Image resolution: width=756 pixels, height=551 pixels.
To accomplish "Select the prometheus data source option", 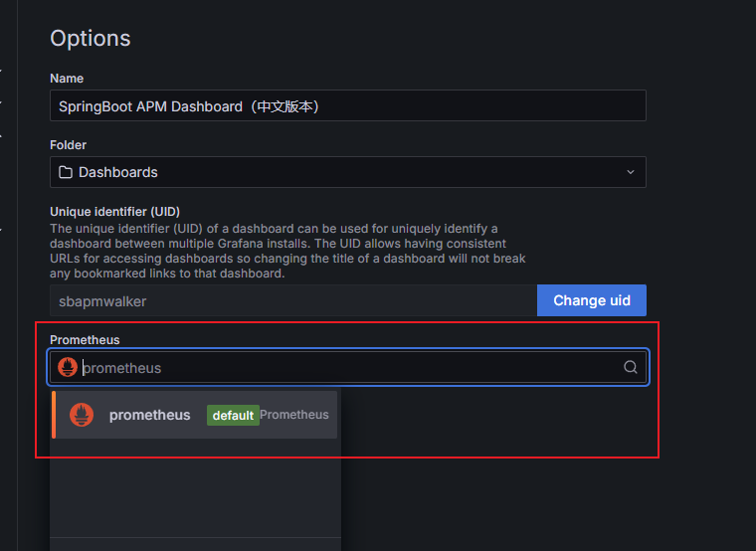I will point(194,415).
